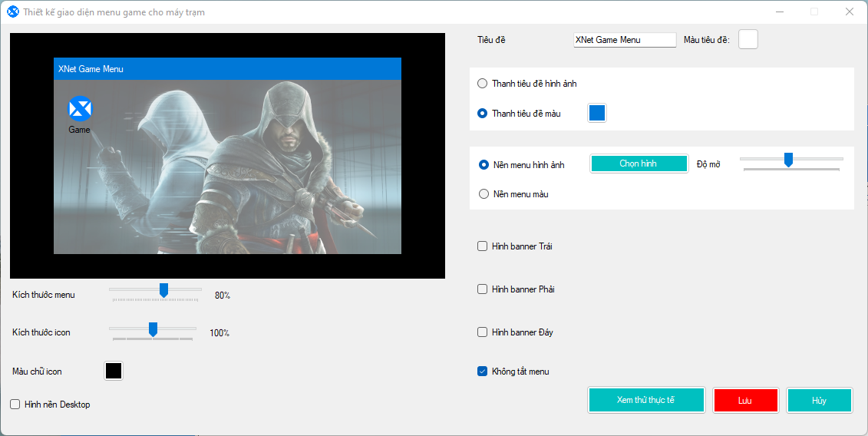Save with the red Lưu button
The height and width of the screenshot is (436, 868).
click(x=746, y=400)
